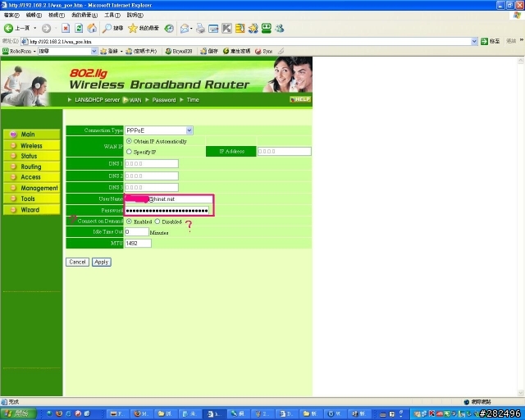This screenshot has width=525, height=420.
Task: Expand the address bar dropdown arrow
Action: click(x=474, y=41)
